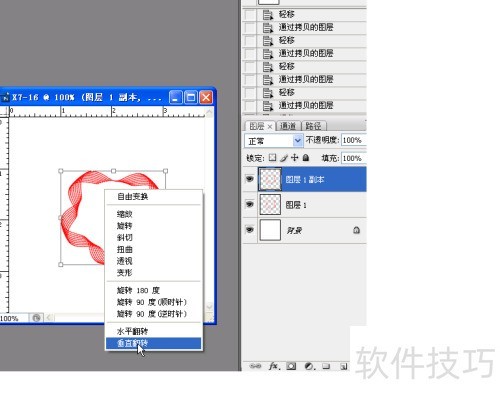This screenshot has width=500, height=400.
Task: Click the X7-16 document title bar icon
Action: coord(5,97)
